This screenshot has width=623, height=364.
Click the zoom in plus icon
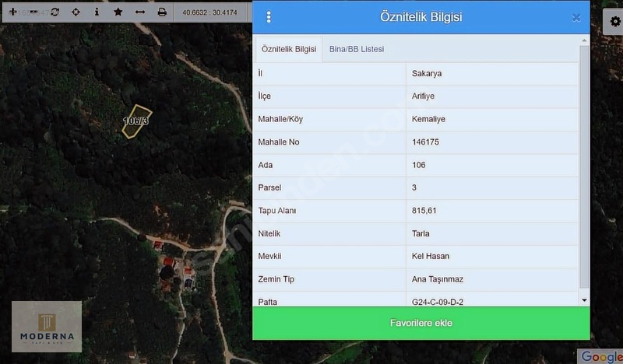coord(12,12)
